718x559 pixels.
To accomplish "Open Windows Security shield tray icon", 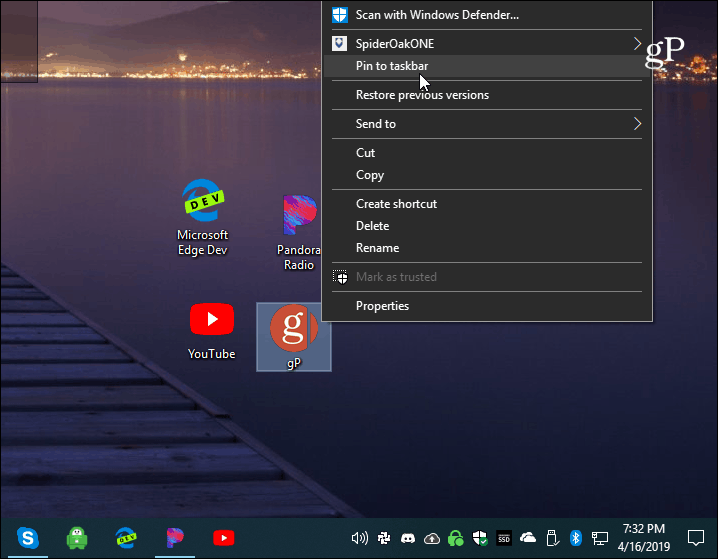I will click(x=480, y=538).
